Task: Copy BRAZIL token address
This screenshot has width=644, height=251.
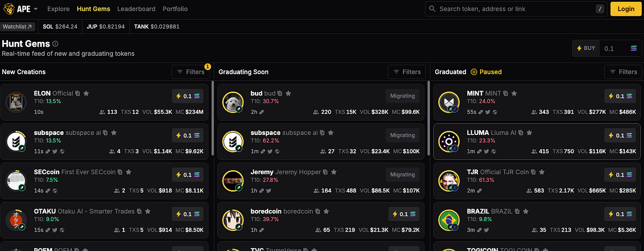Action: pos(517,211)
